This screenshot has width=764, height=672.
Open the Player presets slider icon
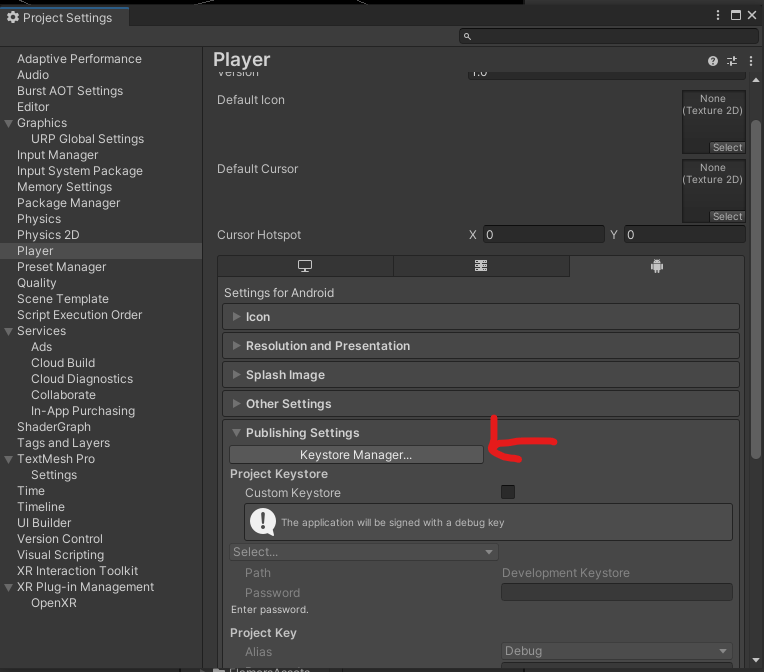click(732, 61)
